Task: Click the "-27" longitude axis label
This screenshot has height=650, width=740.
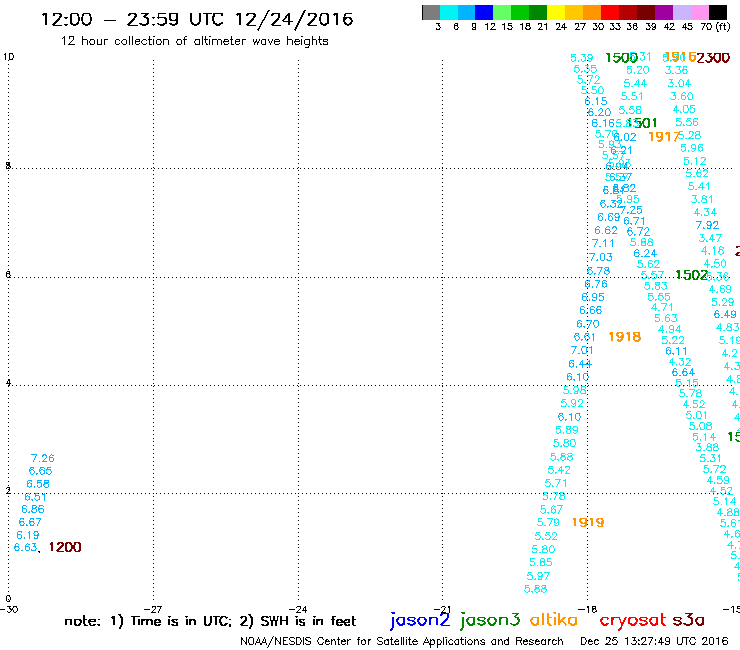Action: [152, 609]
